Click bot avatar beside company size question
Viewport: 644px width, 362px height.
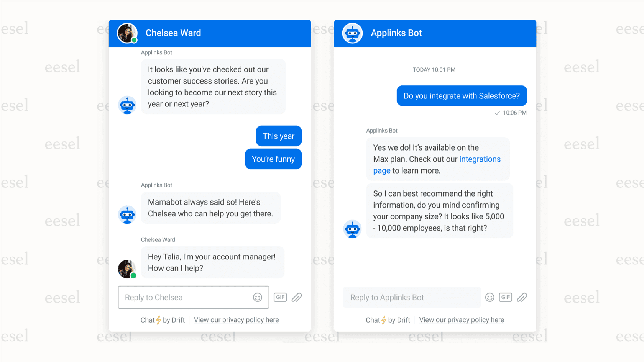click(x=352, y=229)
